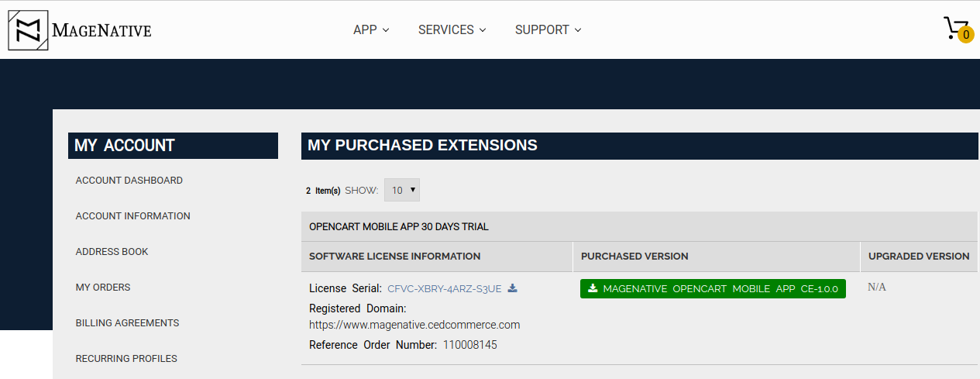Click the N/A upgraded version cell
This screenshot has height=379, width=980.
pos(877,288)
